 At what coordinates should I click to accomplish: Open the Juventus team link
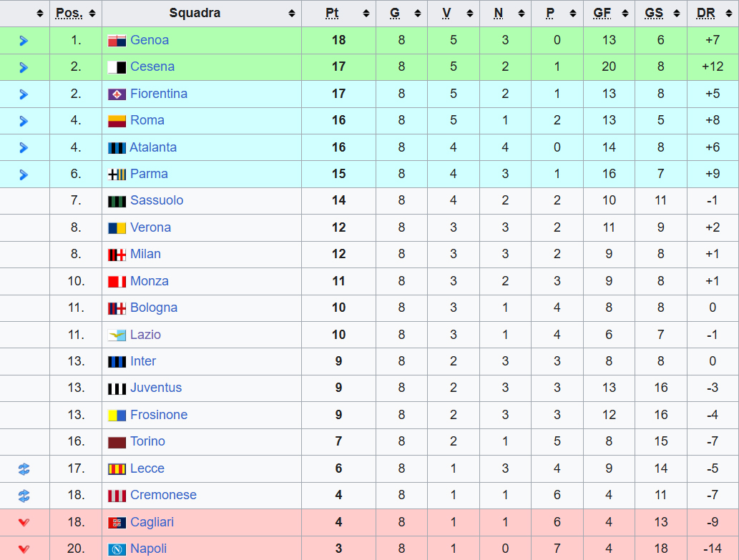click(x=156, y=388)
